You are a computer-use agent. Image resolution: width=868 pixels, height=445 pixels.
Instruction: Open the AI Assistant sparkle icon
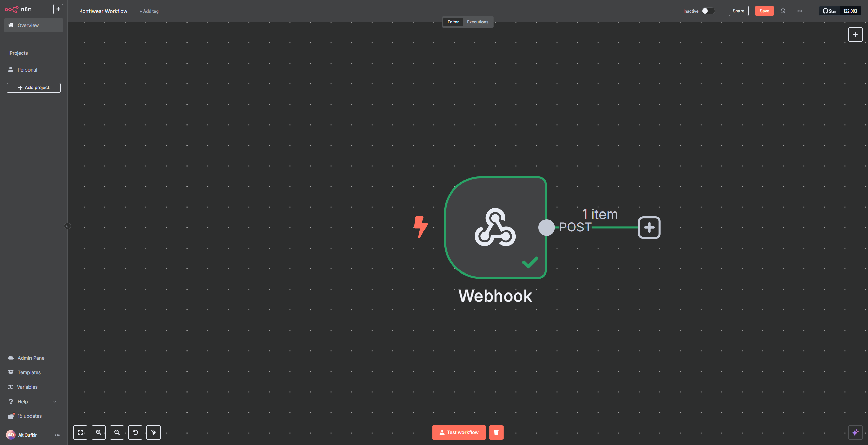coord(856,432)
